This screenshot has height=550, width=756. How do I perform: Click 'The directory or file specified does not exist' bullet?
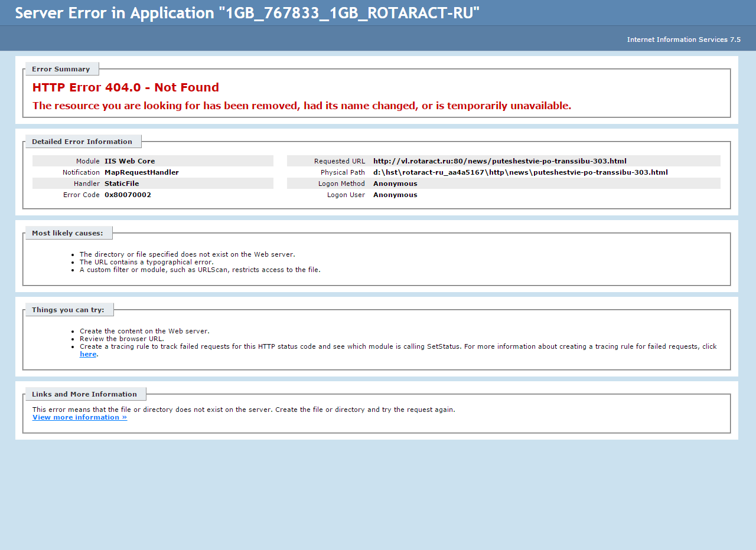(187, 254)
